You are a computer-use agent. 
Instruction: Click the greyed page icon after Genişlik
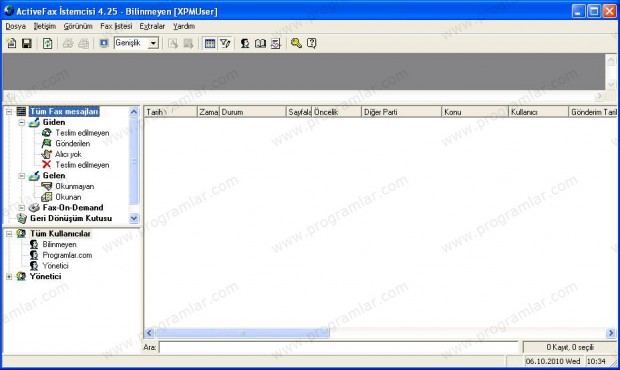tap(173, 43)
